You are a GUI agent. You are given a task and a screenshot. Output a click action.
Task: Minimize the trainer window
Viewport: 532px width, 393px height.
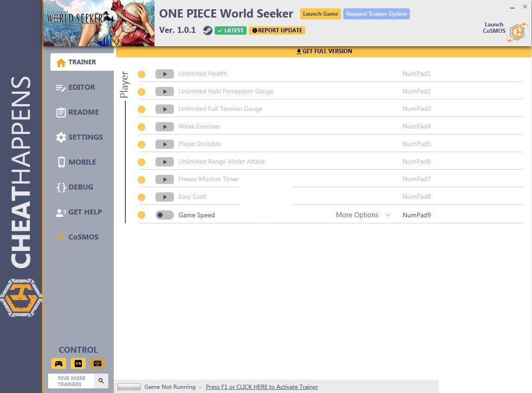coord(512,7)
